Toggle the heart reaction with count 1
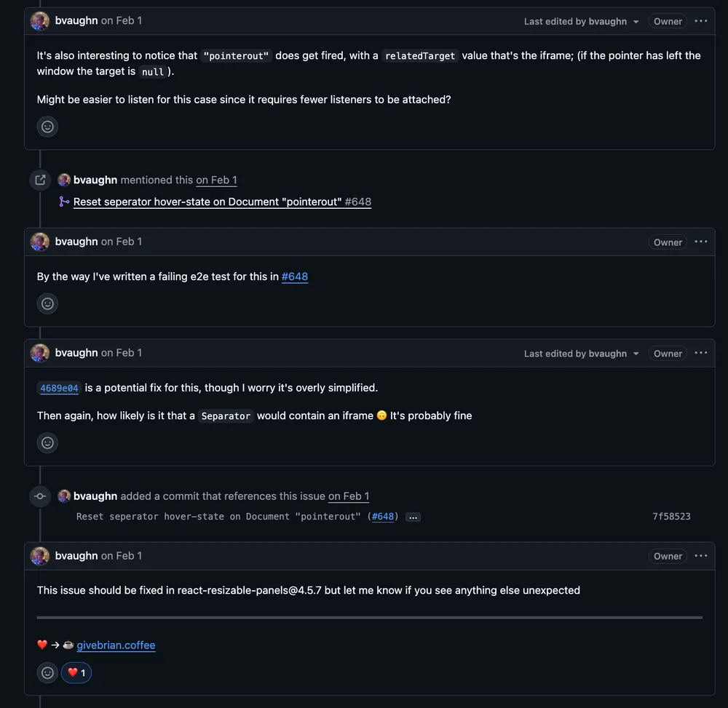Image resolution: width=728 pixels, height=708 pixels. [x=76, y=673]
